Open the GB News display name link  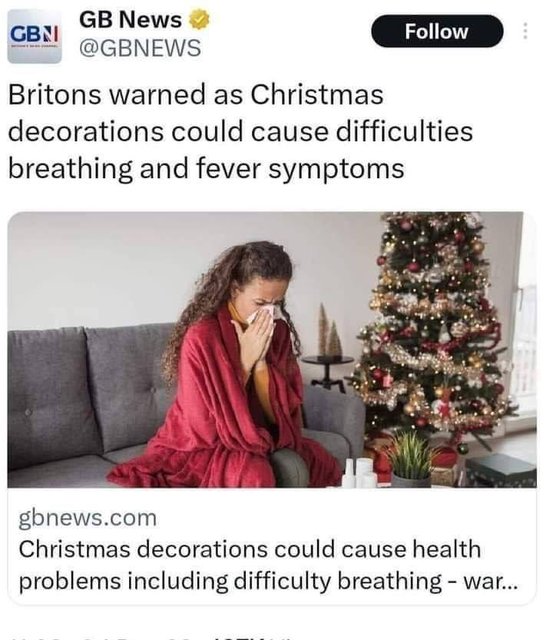click(131, 20)
